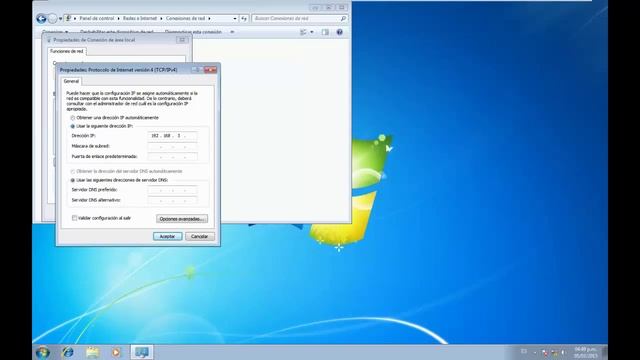This screenshot has width=640, height=360.
Task: Select 'Usar las siguientes direcciones de servidor DNS'
Action: 120,180
